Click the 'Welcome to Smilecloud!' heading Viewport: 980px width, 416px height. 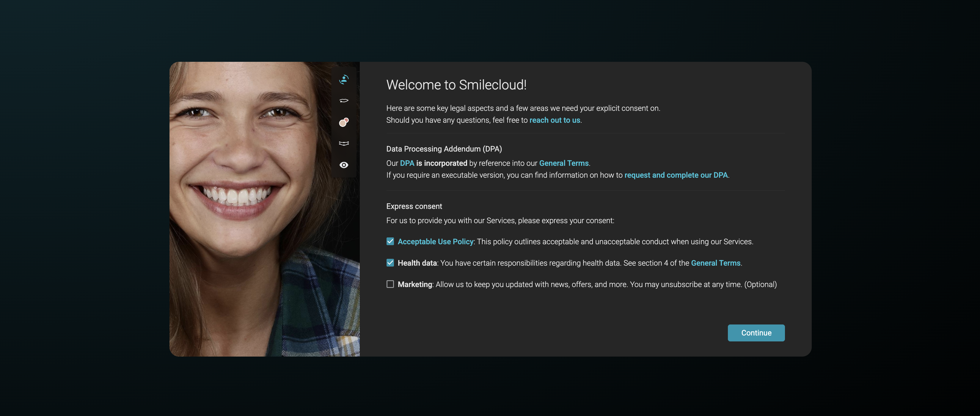coord(456,85)
